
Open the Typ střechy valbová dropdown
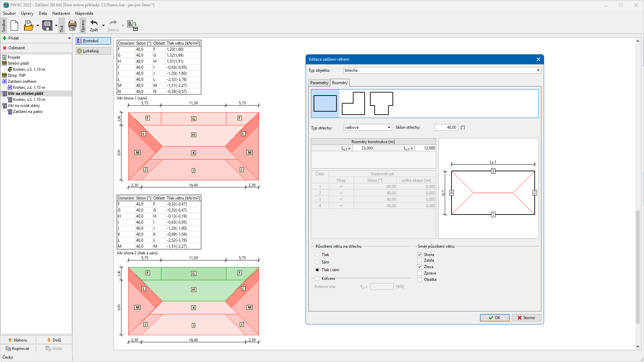click(389, 127)
